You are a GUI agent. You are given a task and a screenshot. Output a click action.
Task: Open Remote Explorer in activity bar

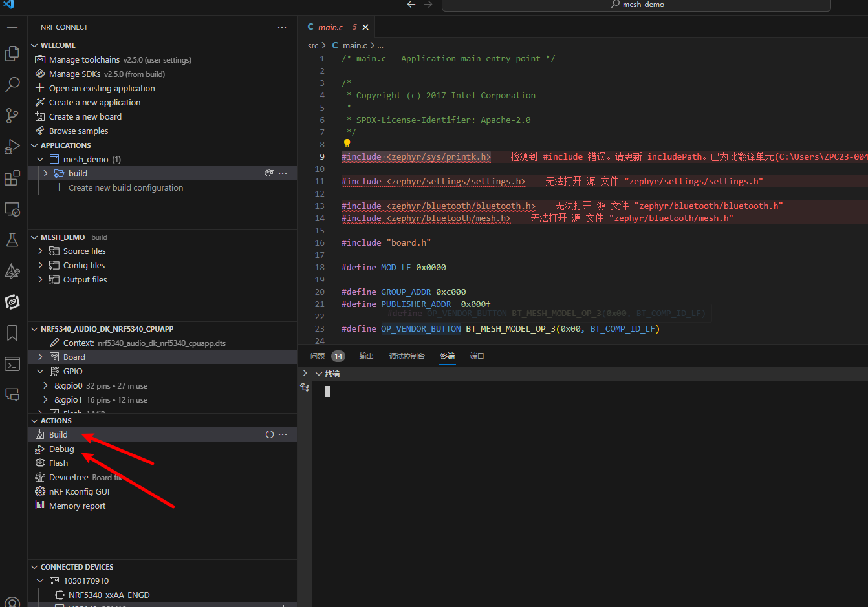(12, 209)
